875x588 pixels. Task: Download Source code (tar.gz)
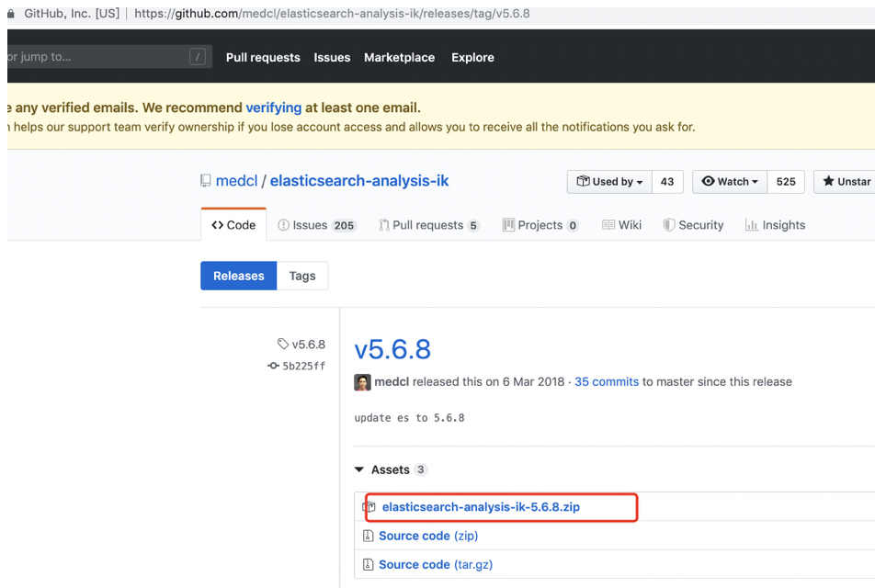coord(436,564)
